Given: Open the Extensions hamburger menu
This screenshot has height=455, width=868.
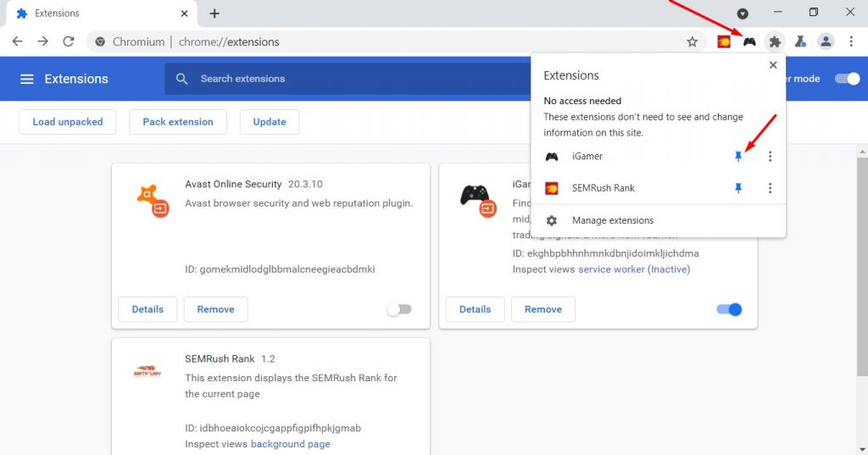Looking at the screenshot, I should (26, 79).
